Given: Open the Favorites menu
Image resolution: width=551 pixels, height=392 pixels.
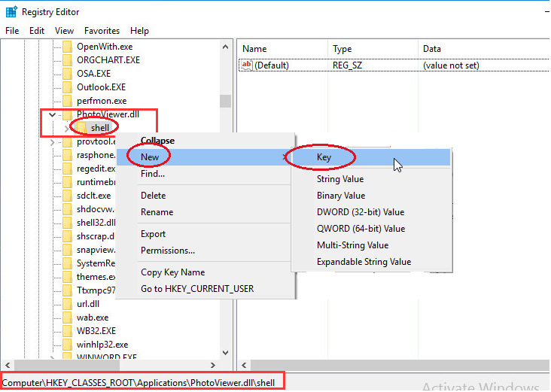Looking at the screenshot, I should click(102, 31).
